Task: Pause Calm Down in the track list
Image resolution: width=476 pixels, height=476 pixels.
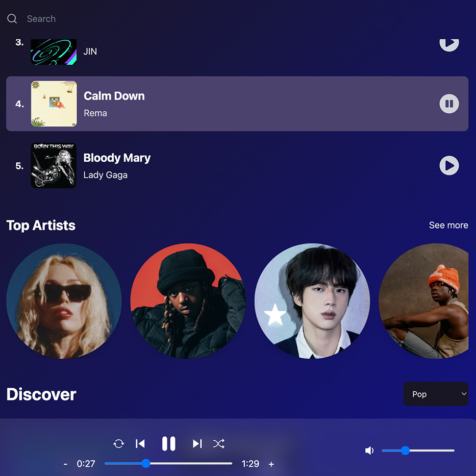Action: pyautogui.click(x=449, y=104)
